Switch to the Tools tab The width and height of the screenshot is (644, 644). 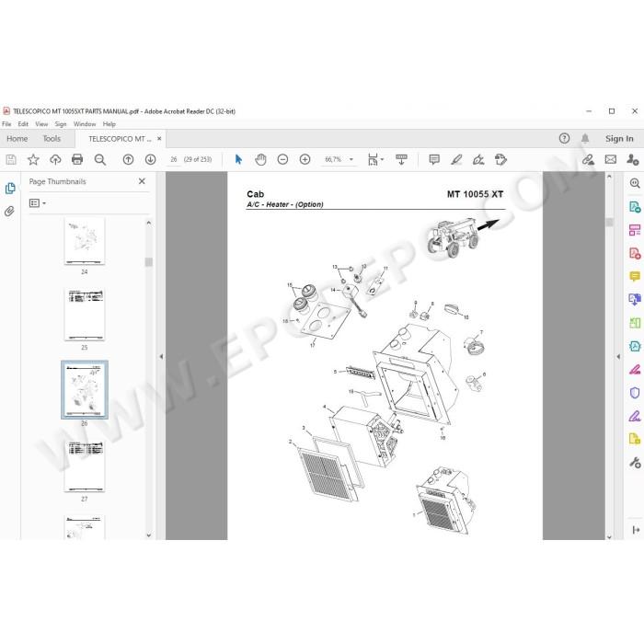pyautogui.click(x=52, y=138)
